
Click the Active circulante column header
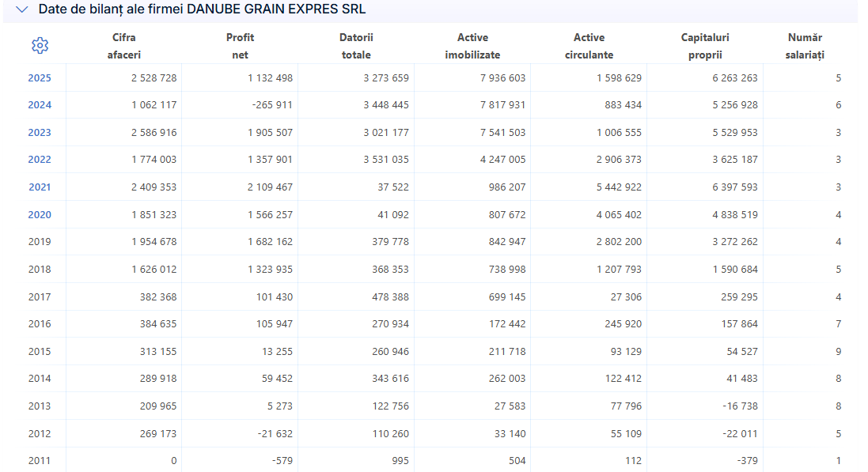[x=589, y=46]
